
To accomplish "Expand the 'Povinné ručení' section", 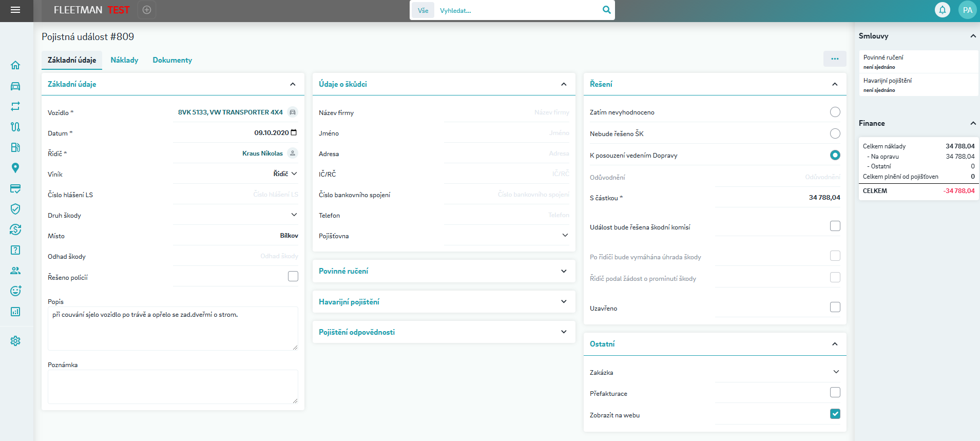I will point(564,271).
